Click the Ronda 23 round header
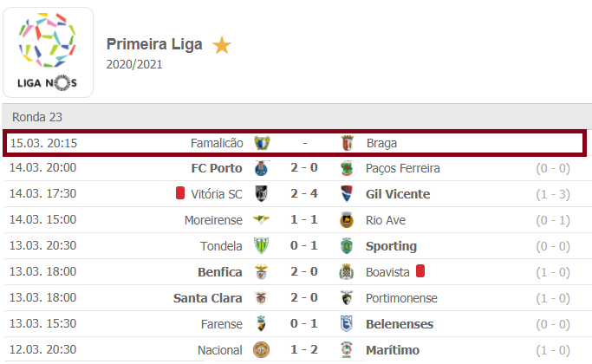 [x=37, y=117]
